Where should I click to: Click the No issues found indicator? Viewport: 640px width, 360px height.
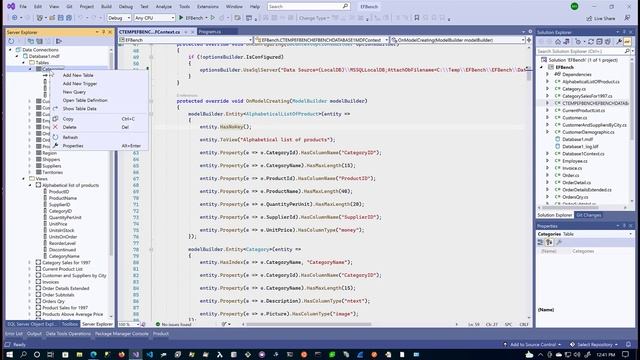click(x=173, y=324)
